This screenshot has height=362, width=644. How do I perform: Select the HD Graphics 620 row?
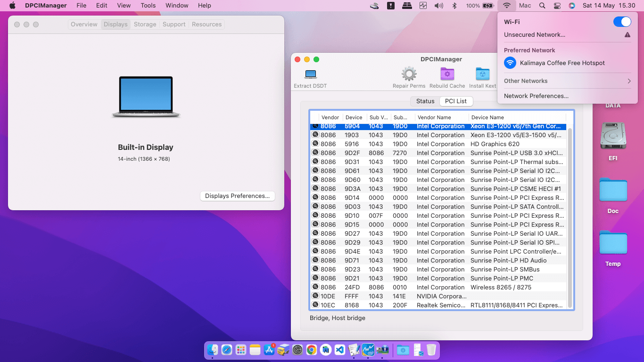pyautogui.click(x=438, y=144)
